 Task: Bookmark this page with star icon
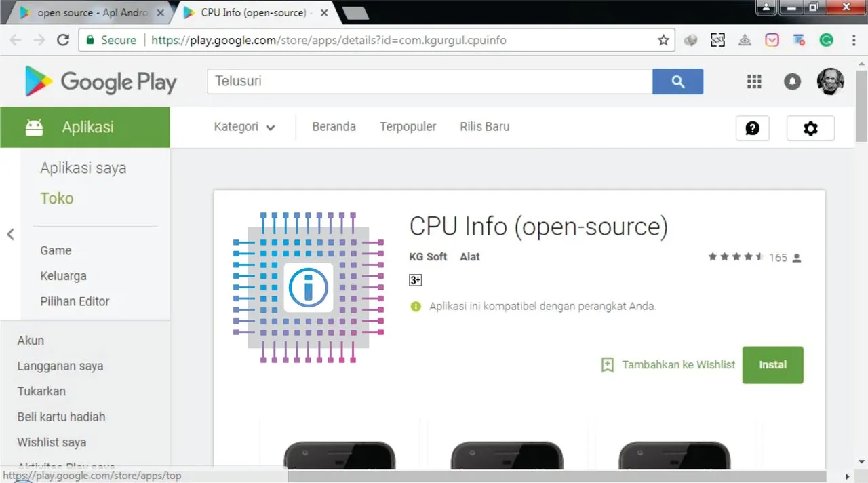[x=663, y=40]
